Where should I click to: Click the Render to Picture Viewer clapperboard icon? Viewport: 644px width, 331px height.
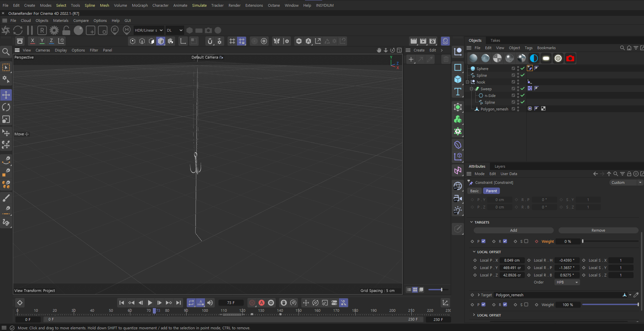423,41
